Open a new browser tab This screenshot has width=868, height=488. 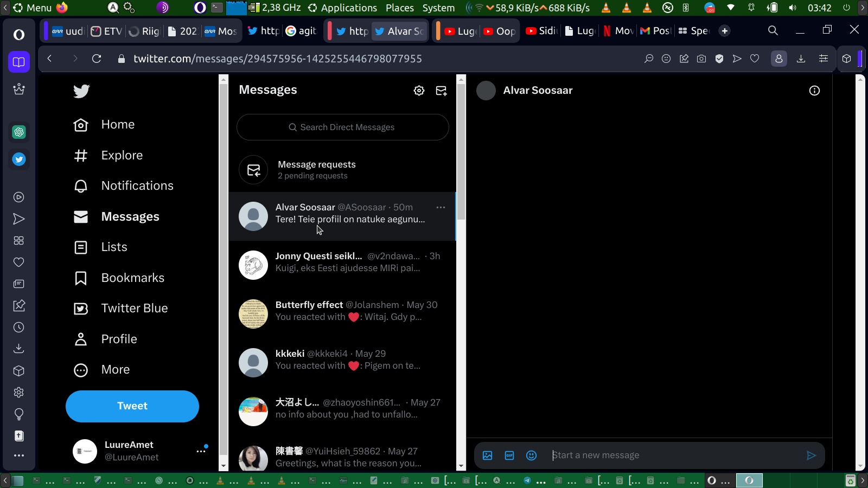coord(725,31)
